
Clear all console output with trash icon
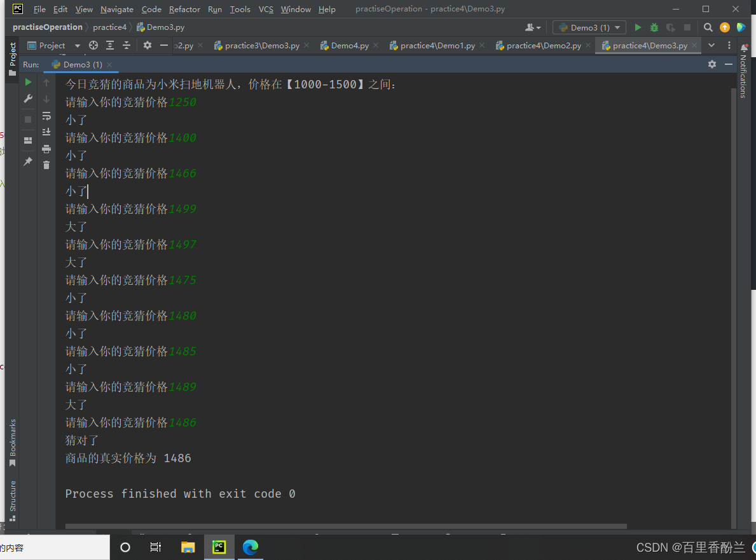(x=46, y=165)
